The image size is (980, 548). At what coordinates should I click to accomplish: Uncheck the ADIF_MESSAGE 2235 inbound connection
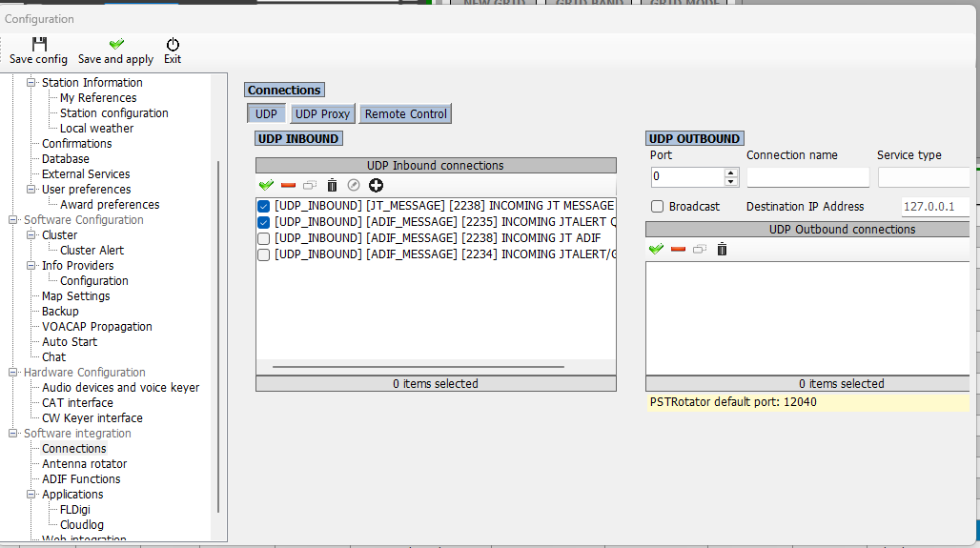point(264,222)
